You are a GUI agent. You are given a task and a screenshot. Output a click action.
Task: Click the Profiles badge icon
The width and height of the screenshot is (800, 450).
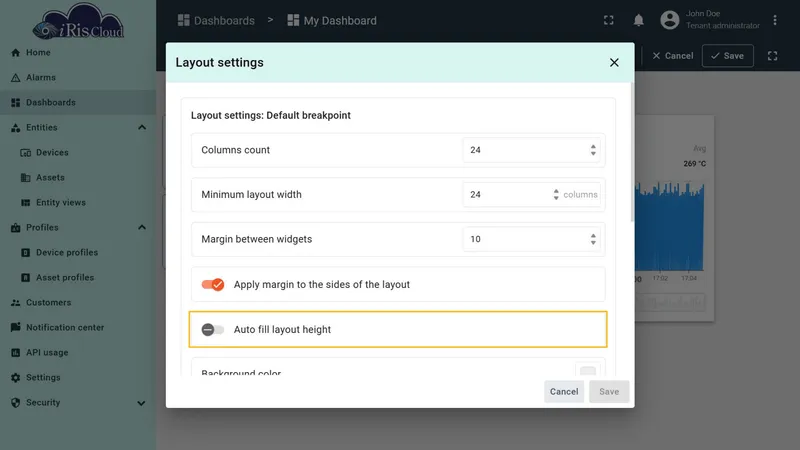[x=15, y=228]
